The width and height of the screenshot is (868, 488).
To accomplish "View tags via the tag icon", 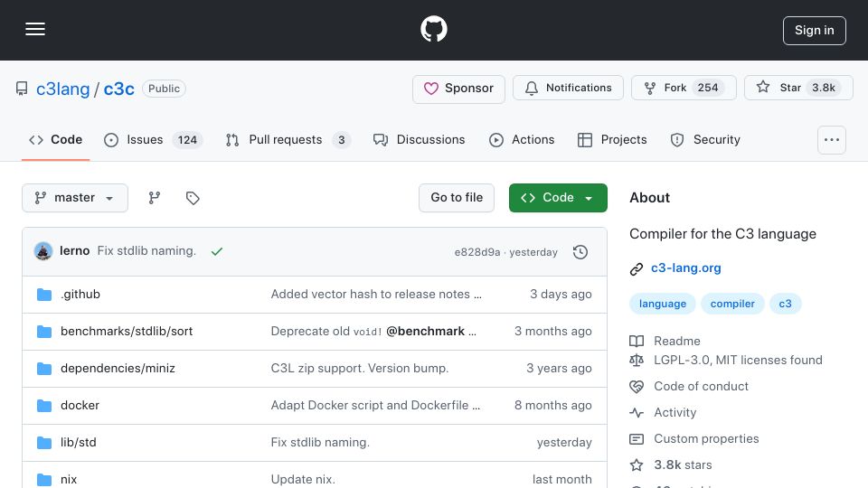I will [x=193, y=198].
